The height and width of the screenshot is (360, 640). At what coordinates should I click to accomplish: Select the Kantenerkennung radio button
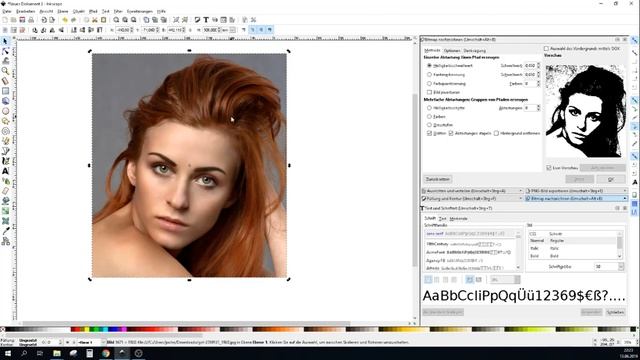click(x=429, y=74)
